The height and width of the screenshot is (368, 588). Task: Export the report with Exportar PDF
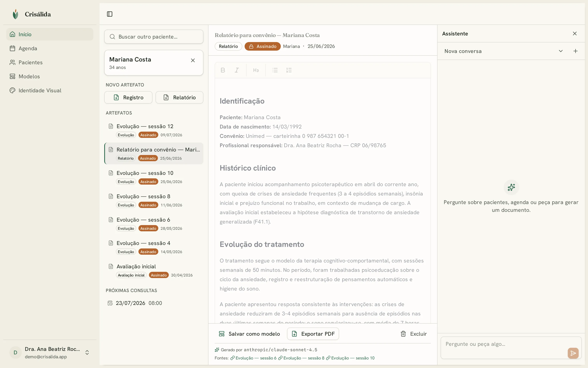click(313, 334)
